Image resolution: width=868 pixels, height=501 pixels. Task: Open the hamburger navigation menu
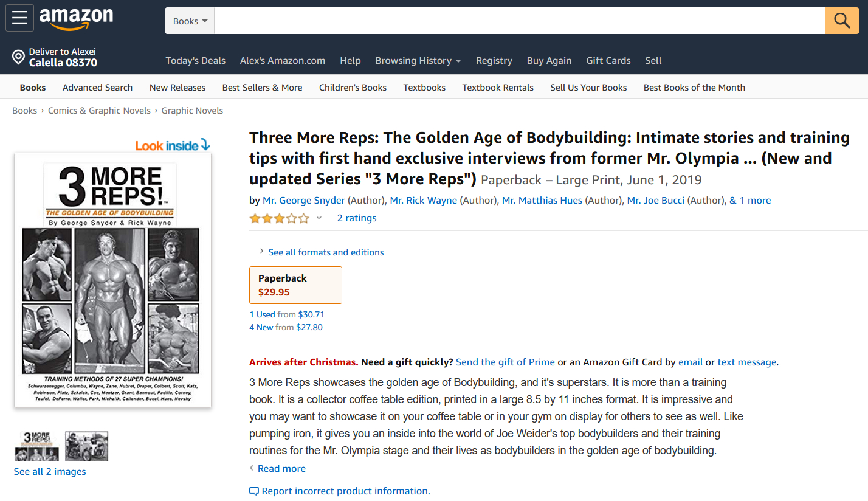[19, 18]
